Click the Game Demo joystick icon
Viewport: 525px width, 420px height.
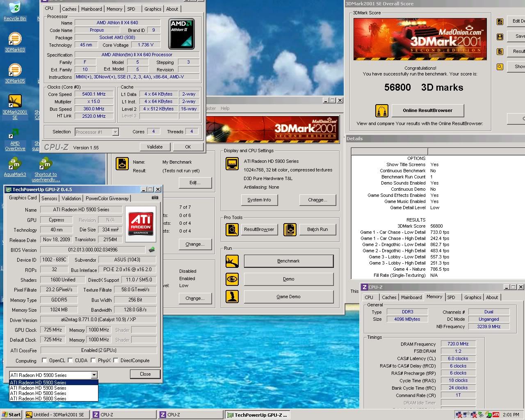[x=232, y=297]
